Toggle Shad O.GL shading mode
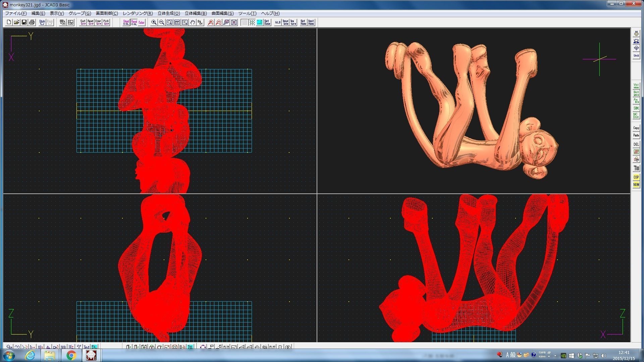The height and width of the screenshot is (362, 644). 126,22
